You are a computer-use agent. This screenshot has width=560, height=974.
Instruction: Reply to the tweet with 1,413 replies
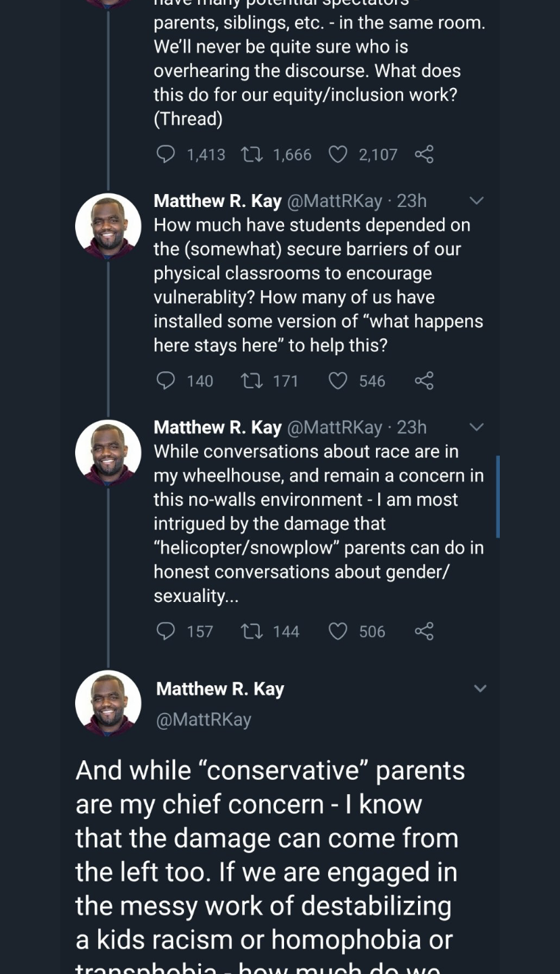(x=166, y=155)
